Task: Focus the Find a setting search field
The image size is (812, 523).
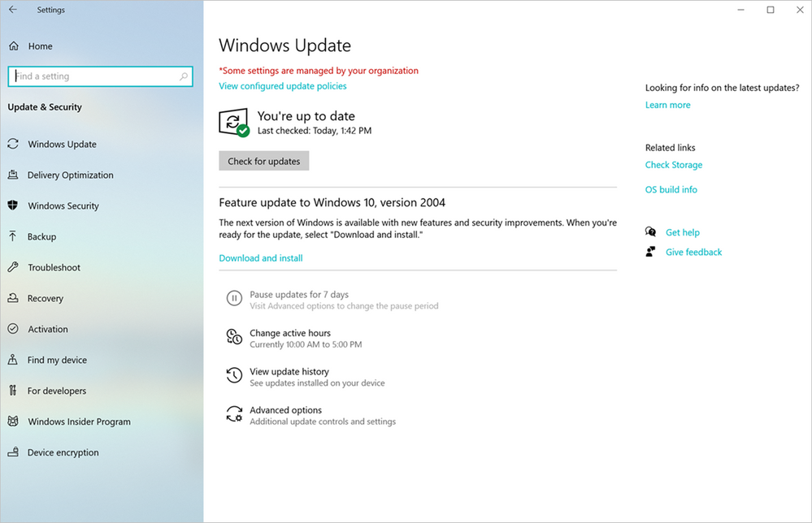Action: pyautogui.click(x=93, y=76)
